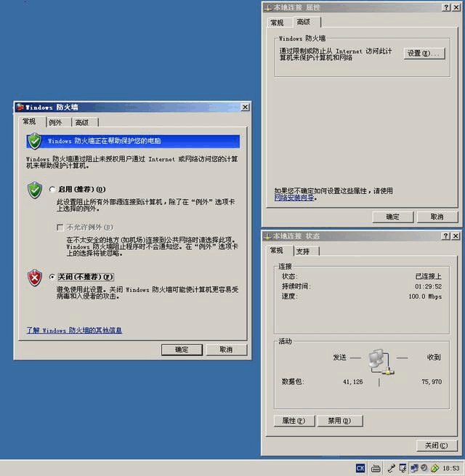
Task: Click the handwriting icon in the language bar
Action: [x=402, y=468]
